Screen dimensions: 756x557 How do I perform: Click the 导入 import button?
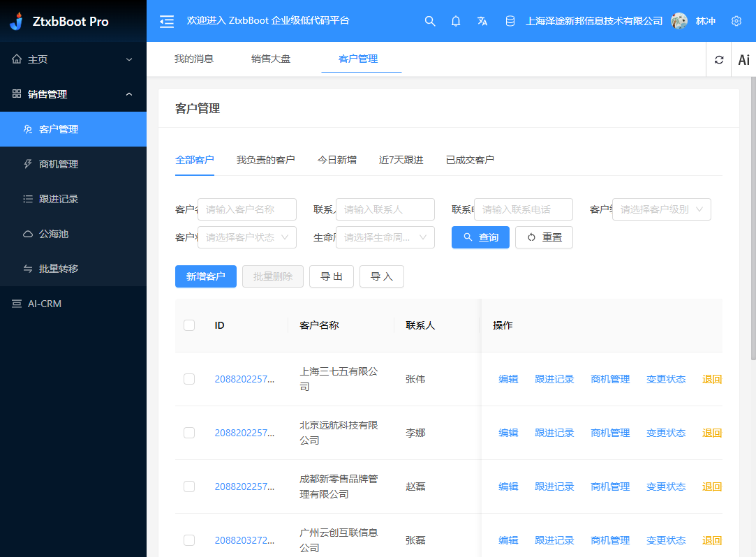tap(382, 276)
